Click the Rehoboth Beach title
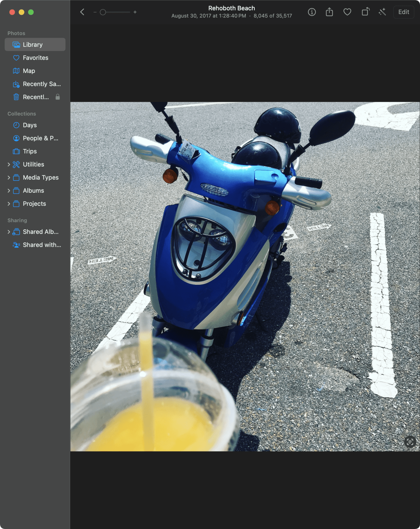This screenshot has height=529, width=420. tap(232, 8)
